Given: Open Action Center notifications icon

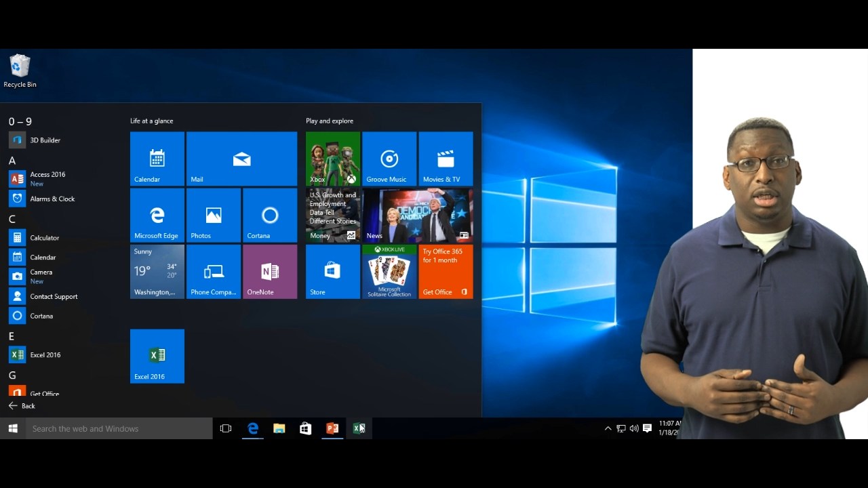Looking at the screenshot, I should [x=647, y=428].
